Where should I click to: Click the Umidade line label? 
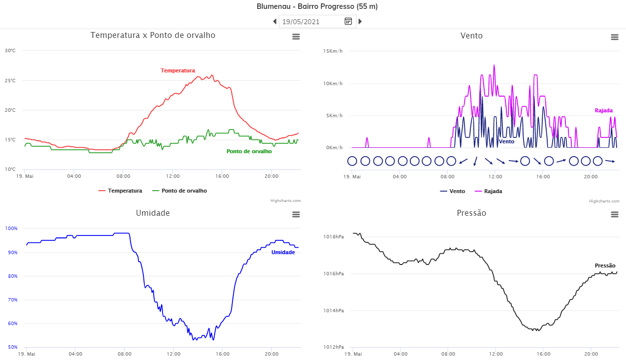pyautogui.click(x=283, y=252)
